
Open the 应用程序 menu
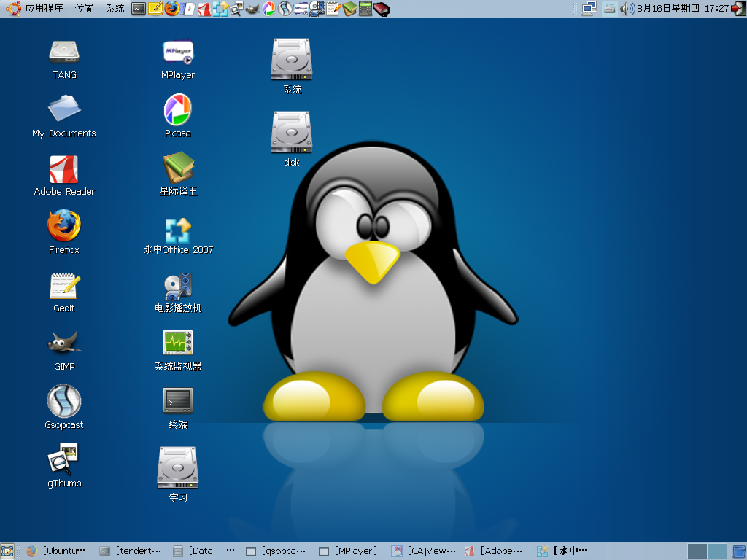point(44,8)
